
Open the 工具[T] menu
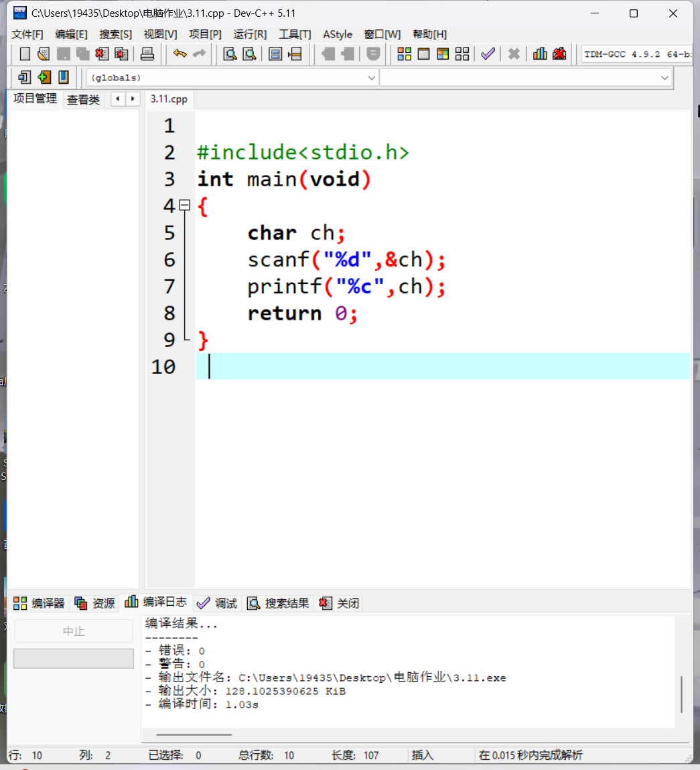[x=295, y=34]
